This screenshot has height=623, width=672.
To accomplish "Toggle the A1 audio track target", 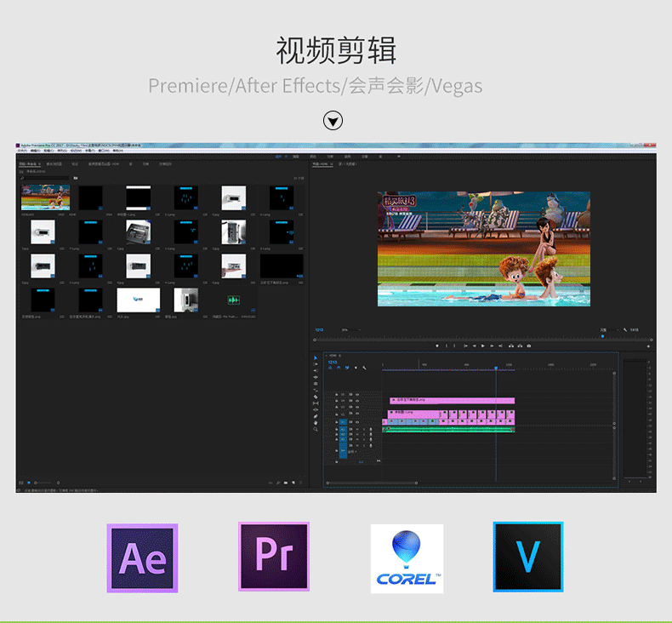I will (343, 429).
